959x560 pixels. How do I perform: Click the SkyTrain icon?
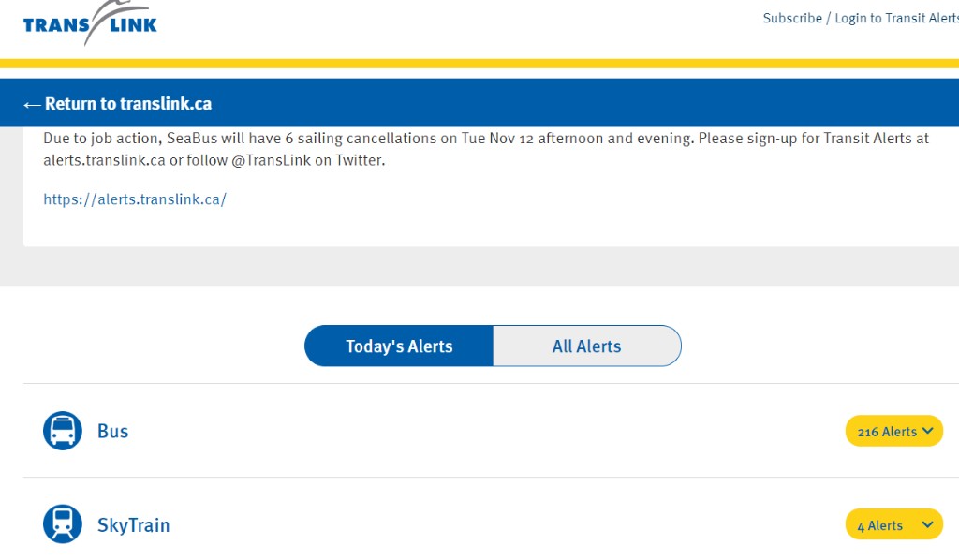tap(63, 524)
